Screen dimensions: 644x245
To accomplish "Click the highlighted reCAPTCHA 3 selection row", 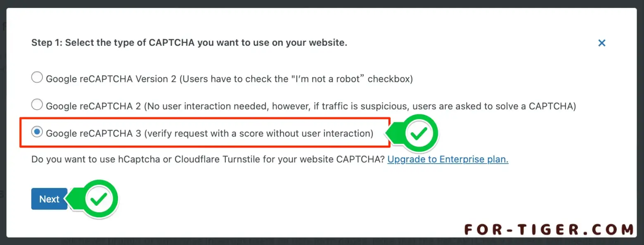I will (x=204, y=133).
